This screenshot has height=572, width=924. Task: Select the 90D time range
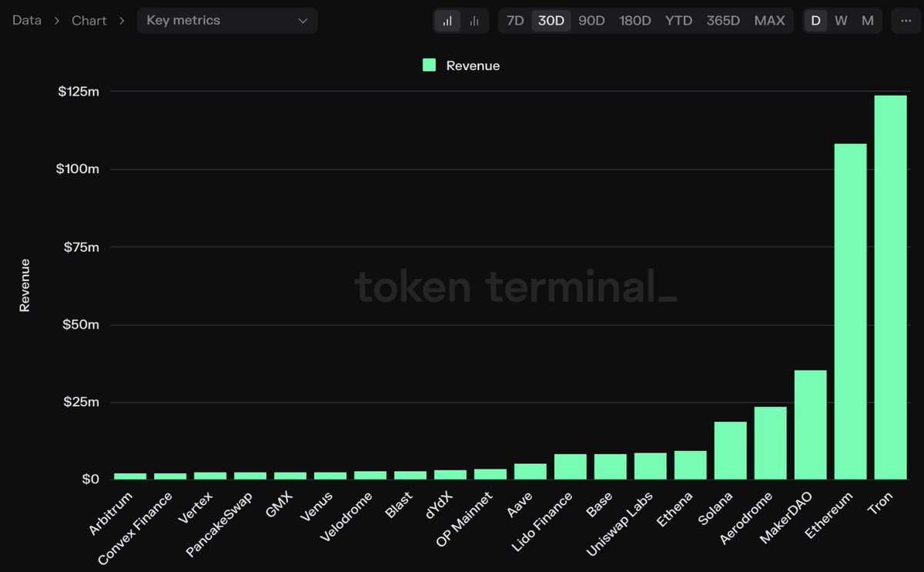[591, 21]
